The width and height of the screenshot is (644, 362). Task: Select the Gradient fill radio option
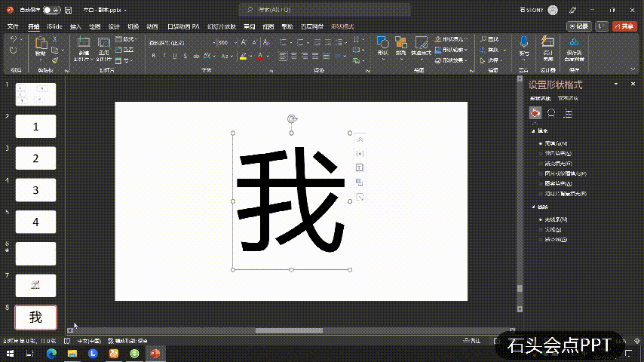(x=541, y=164)
